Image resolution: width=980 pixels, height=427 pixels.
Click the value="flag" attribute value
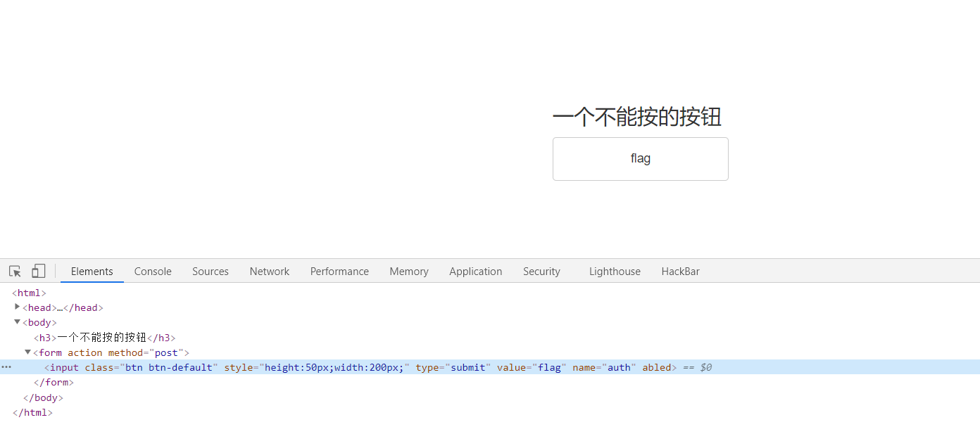point(549,367)
